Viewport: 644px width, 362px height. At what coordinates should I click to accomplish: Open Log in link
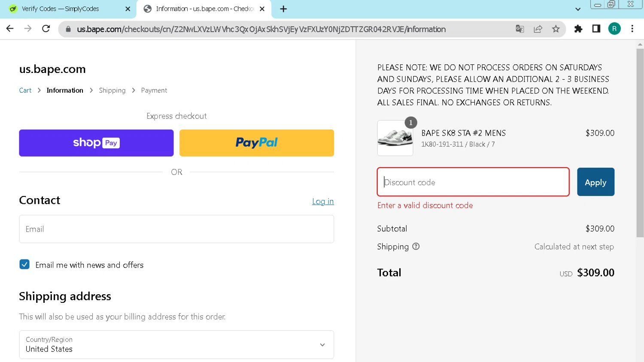[x=323, y=201]
